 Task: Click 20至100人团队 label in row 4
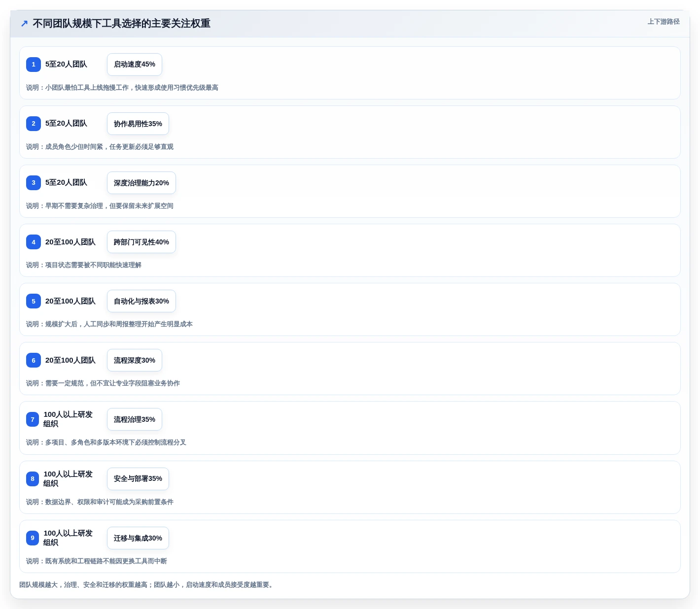[70, 242]
